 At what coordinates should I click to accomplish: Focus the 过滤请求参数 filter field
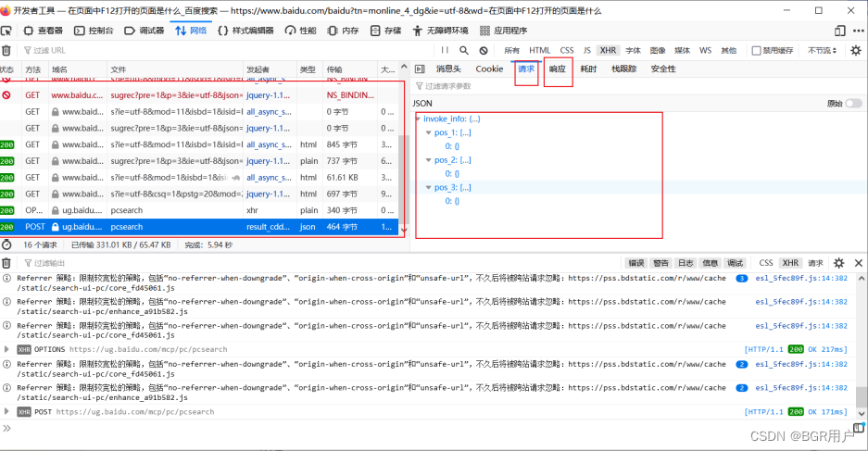pyautogui.click(x=639, y=86)
